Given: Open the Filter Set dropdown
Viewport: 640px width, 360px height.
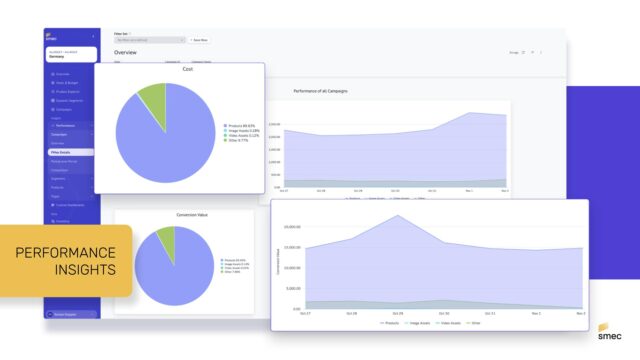Looking at the screenshot, I should click(149, 40).
